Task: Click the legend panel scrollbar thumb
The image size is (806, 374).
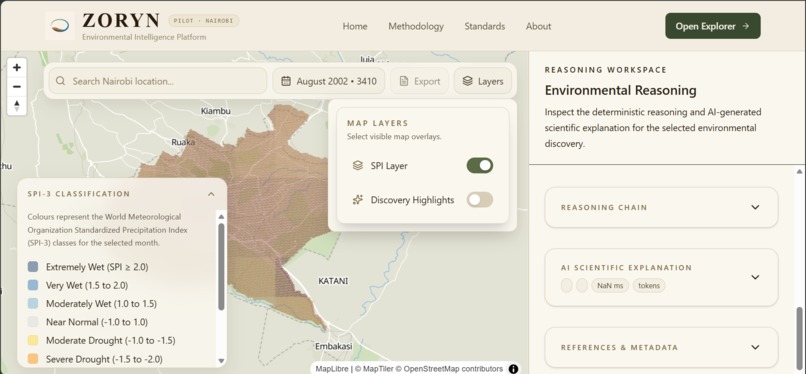Action: tap(221, 266)
